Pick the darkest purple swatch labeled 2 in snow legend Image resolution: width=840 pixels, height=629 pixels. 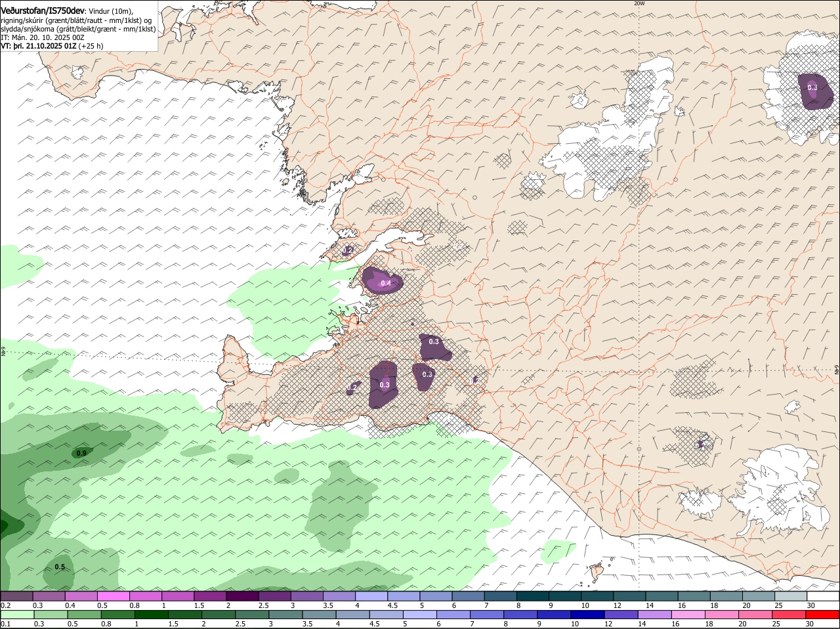[x=242, y=596]
